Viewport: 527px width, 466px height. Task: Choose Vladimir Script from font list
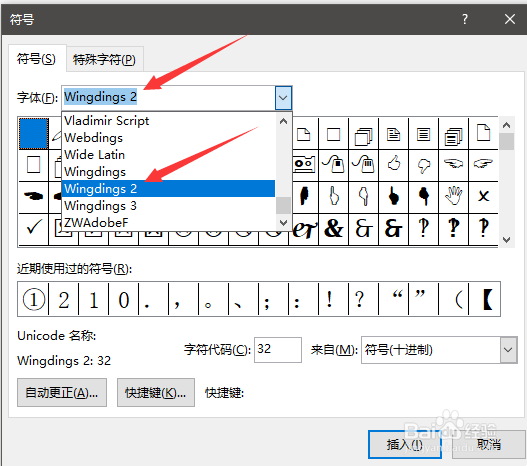point(168,121)
